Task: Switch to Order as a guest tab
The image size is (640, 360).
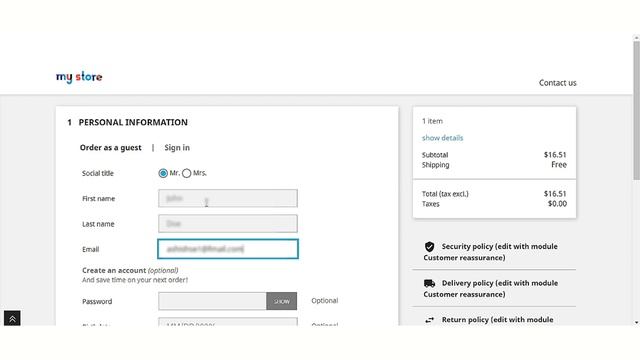Action: (111, 148)
